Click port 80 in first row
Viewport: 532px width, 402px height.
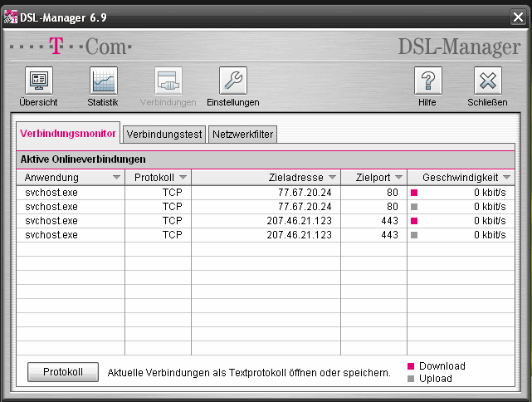[x=393, y=193]
